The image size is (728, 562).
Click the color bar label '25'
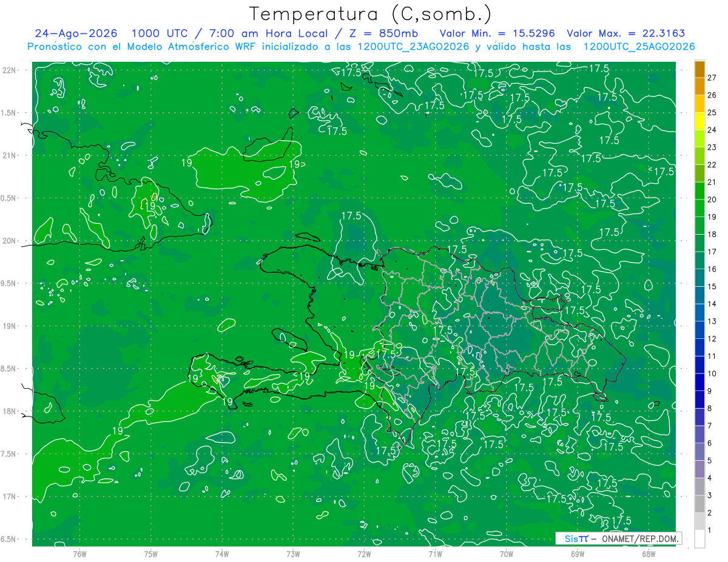click(712, 112)
